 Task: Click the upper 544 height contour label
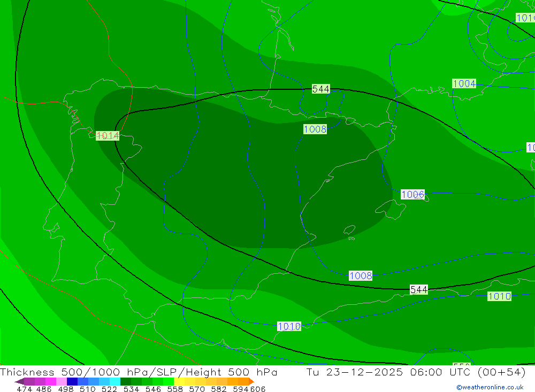tap(320, 89)
